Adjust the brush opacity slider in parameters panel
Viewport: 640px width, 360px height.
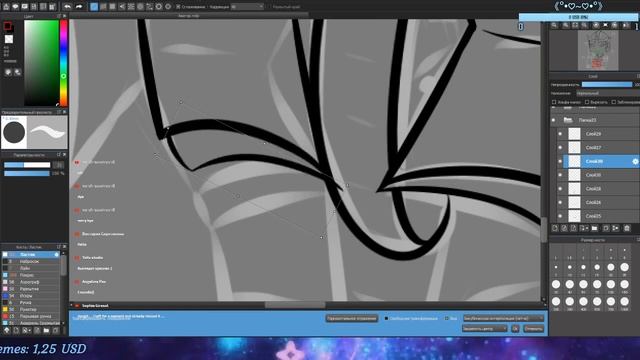tap(27, 173)
